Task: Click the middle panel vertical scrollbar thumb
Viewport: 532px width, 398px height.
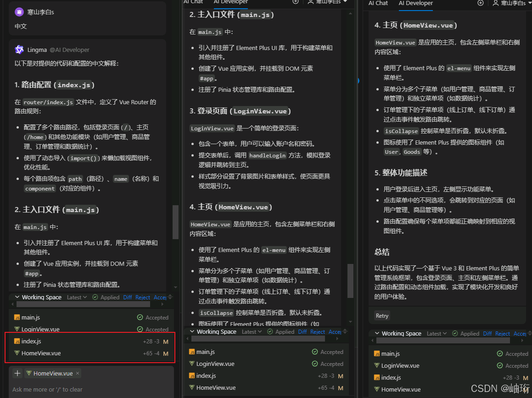Action: (x=351, y=281)
